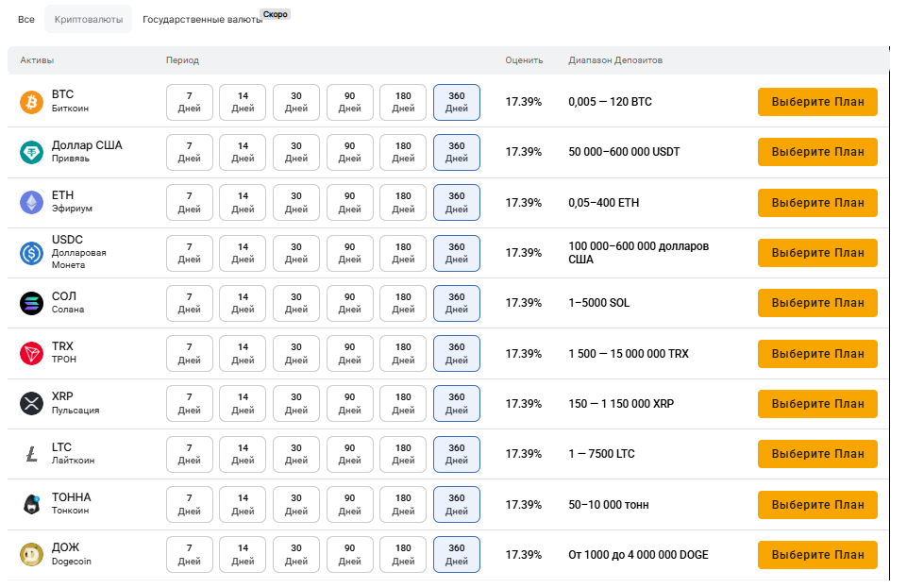This screenshot has width=907, height=588.
Task: Select 180-day period for Dogecoin
Action: tap(403, 554)
